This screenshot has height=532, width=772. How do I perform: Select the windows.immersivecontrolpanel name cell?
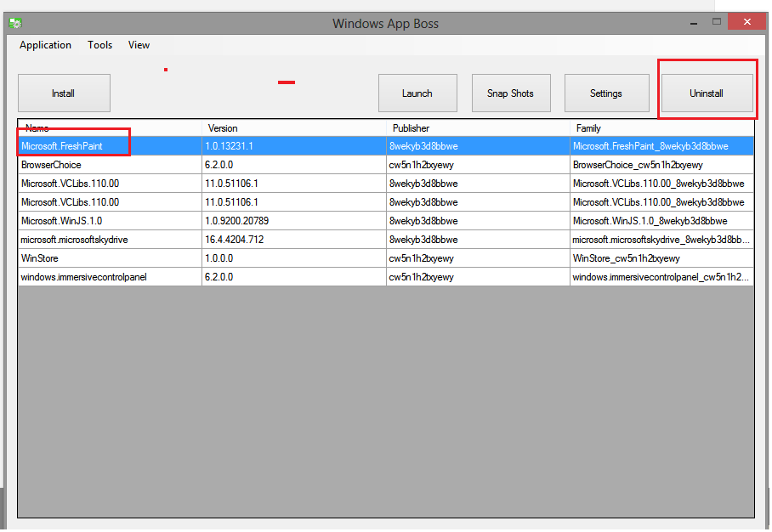tap(110, 277)
